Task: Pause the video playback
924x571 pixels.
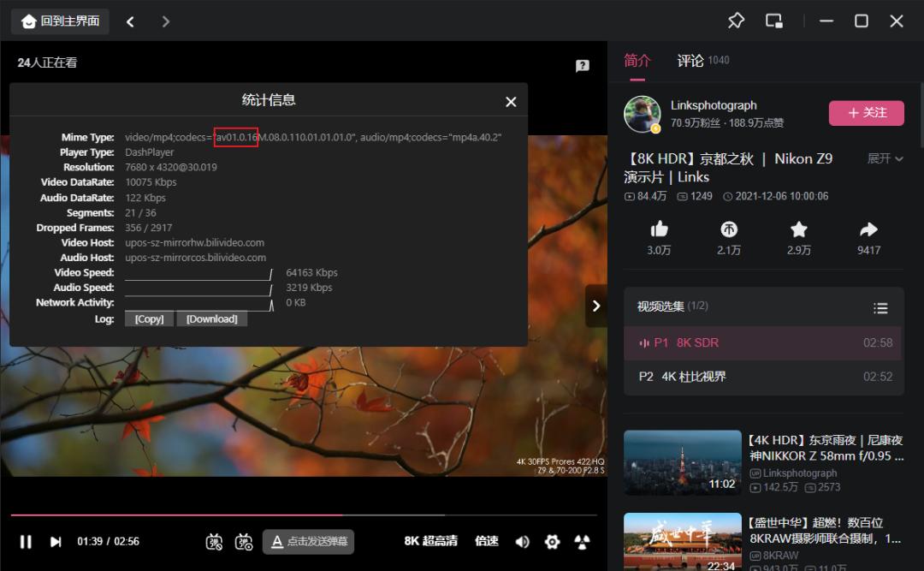Action: coord(26,542)
